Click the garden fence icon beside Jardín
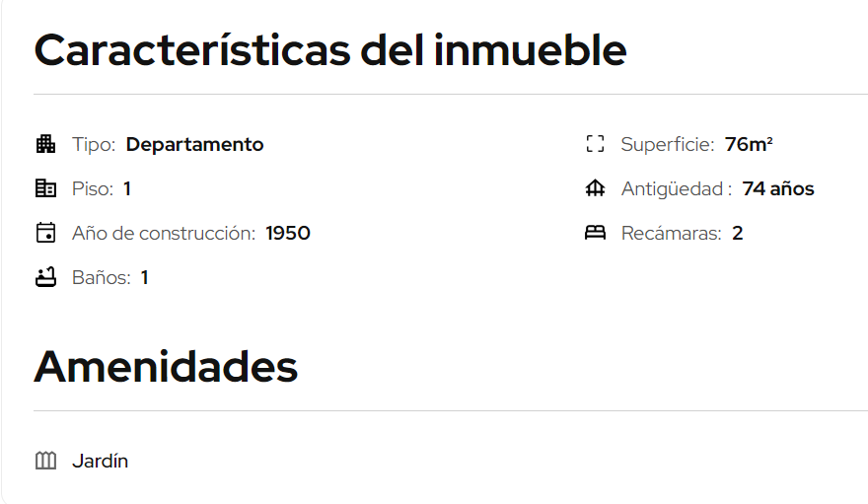 click(x=45, y=461)
